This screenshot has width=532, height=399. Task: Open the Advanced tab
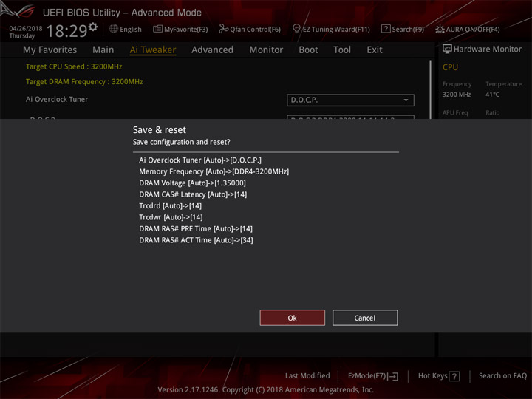[x=212, y=50]
